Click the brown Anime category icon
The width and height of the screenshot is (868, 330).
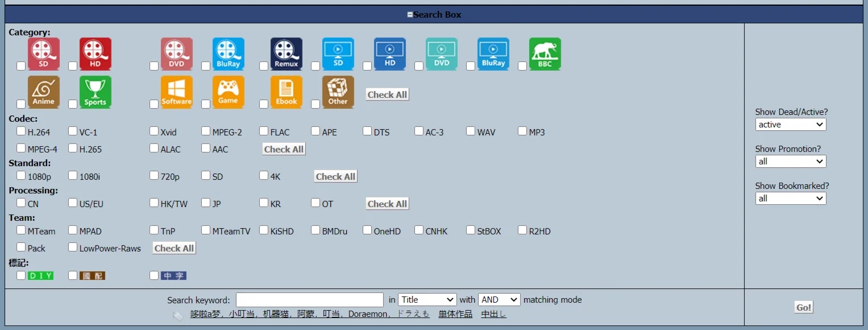pos(44,92)
